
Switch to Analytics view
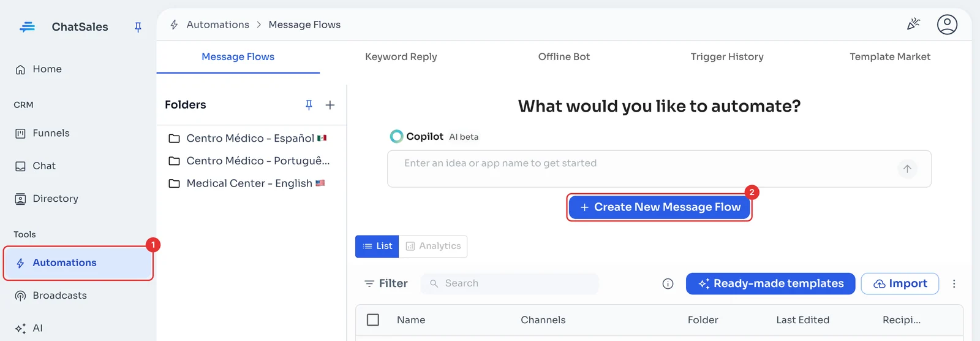point(433,247)
